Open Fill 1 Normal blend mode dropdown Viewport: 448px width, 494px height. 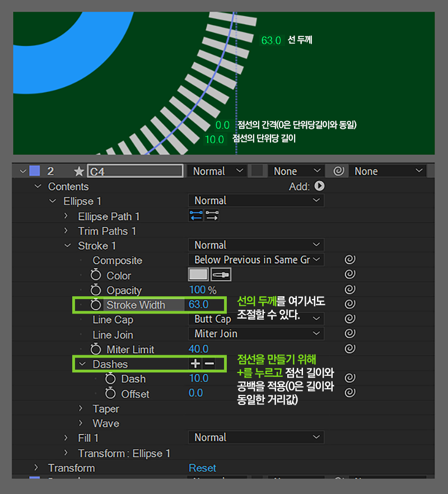tap(256, 437)
